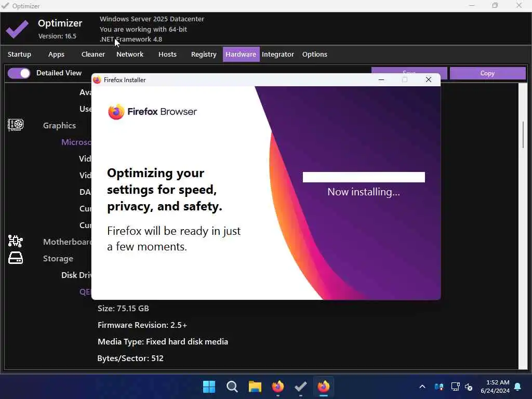
Task: Close the Firefox Installer window
Action: [x=429, y=79]
